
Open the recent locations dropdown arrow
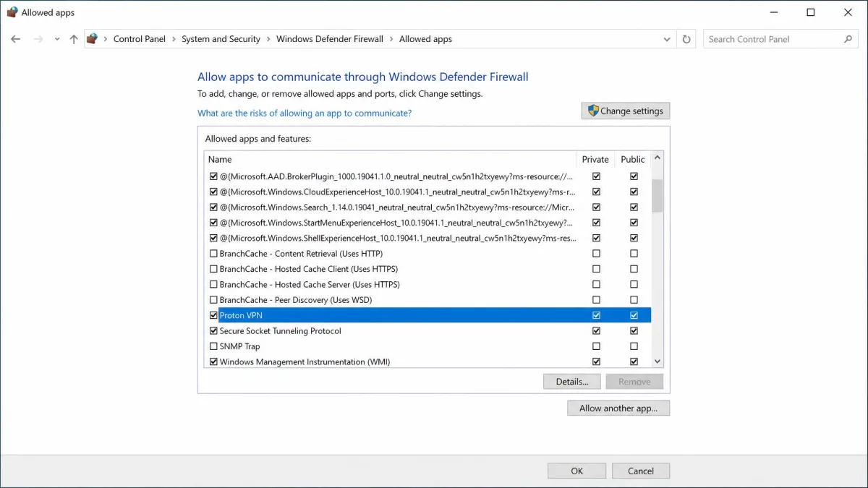point(57,39)
